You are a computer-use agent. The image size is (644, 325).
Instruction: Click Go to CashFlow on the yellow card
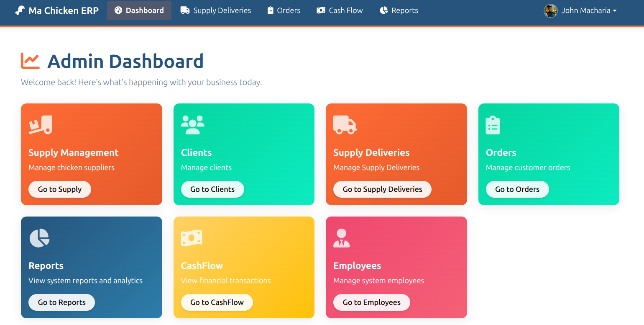point(217,302)
